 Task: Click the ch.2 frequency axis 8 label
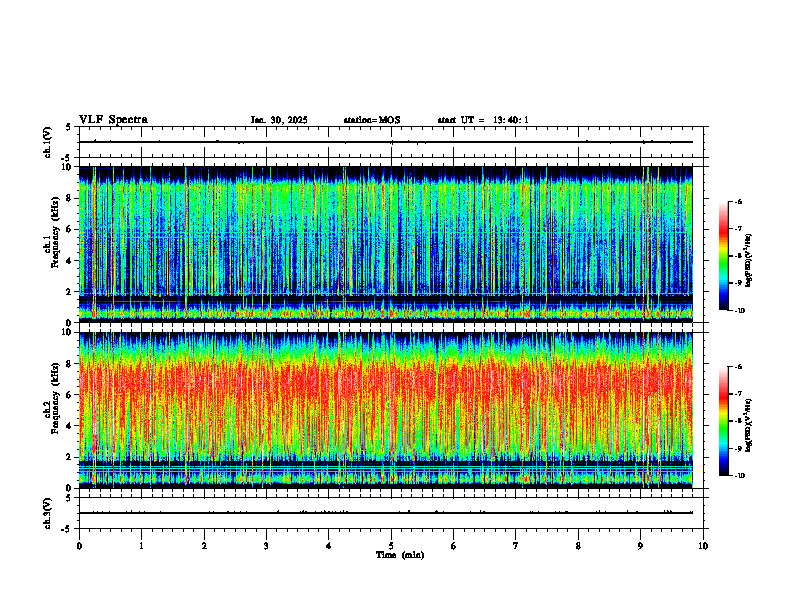point(70,364)
